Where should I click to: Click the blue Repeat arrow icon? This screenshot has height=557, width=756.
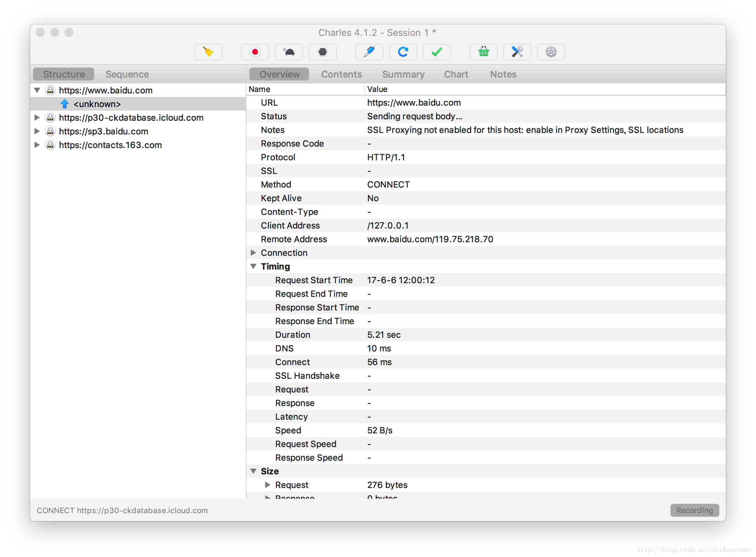click(403, 52)
